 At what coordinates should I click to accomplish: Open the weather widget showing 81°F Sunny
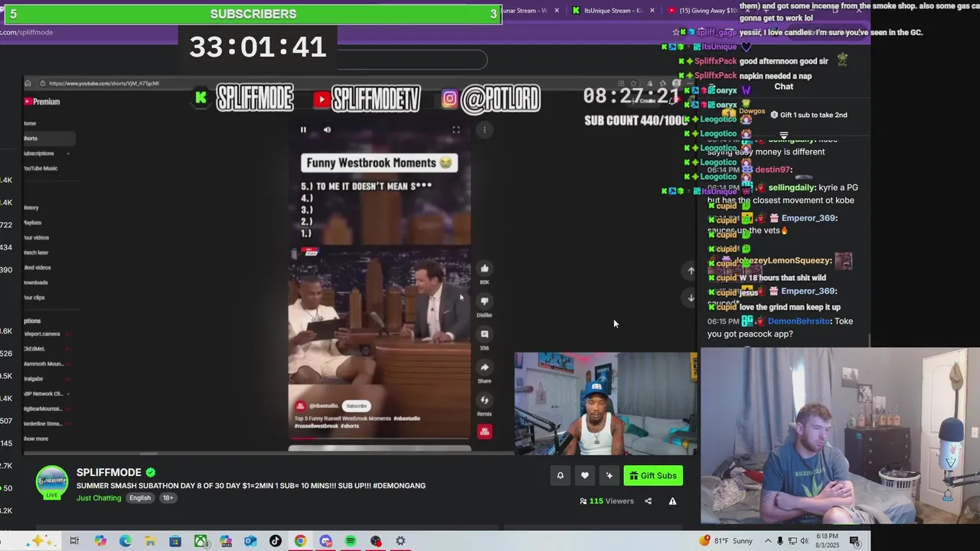[x=727, y=541]
